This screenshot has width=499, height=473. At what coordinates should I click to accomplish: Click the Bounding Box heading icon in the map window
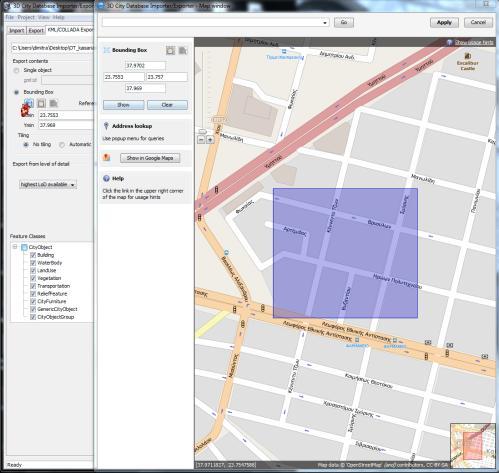click(x=107, y=50)
